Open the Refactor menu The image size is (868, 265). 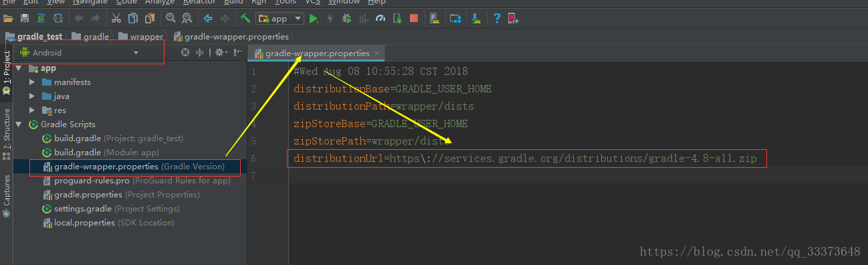pos(199,2)
